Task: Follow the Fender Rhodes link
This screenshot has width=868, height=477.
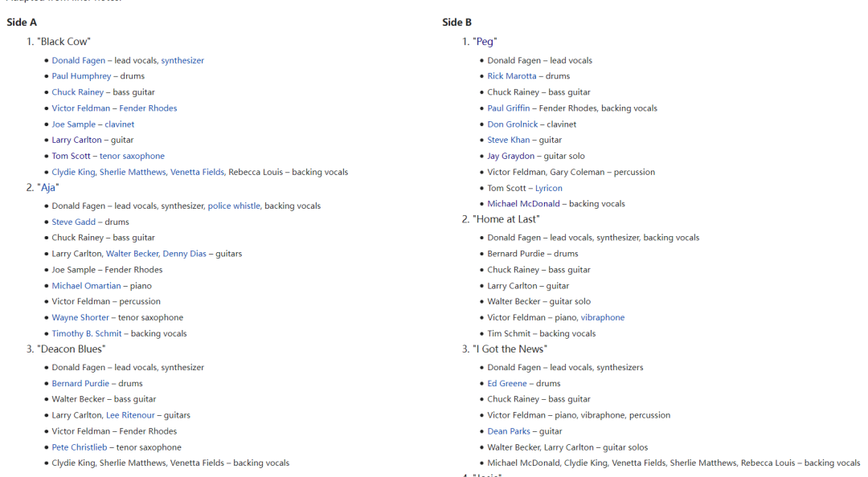Action: [x=148, y=108]
